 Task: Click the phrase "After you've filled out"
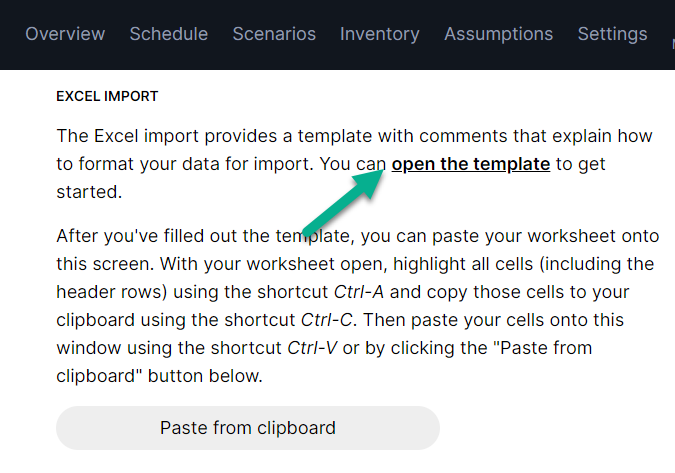tap(145, 237)
